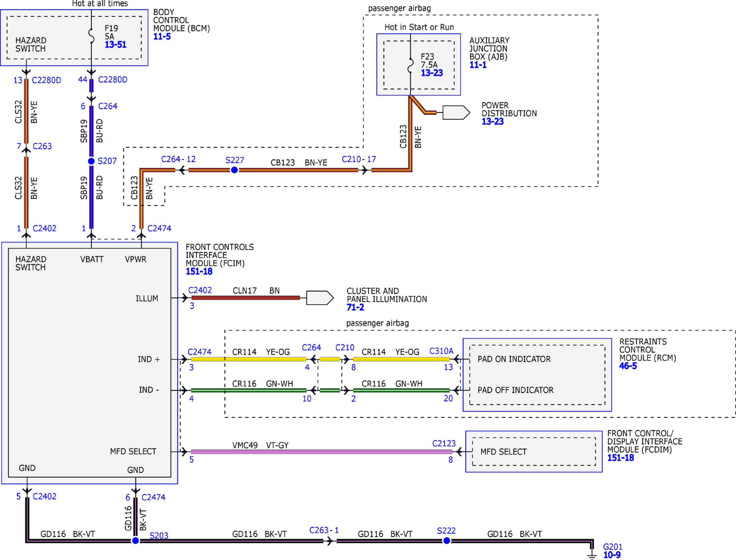Viewport: 736px width, 560px height.
Task: Click the Cluster and Panel Illumination arrow symbol
Action: (x=320, y=298)
